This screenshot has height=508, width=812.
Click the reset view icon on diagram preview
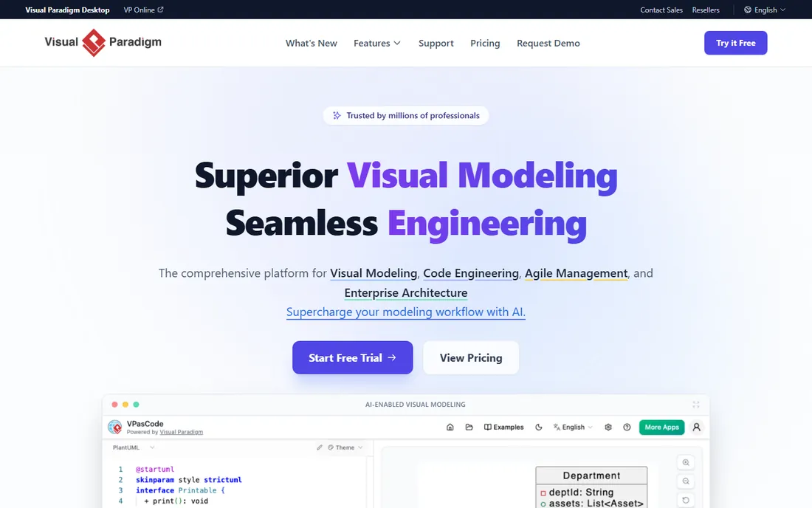(x=686, y=500)
